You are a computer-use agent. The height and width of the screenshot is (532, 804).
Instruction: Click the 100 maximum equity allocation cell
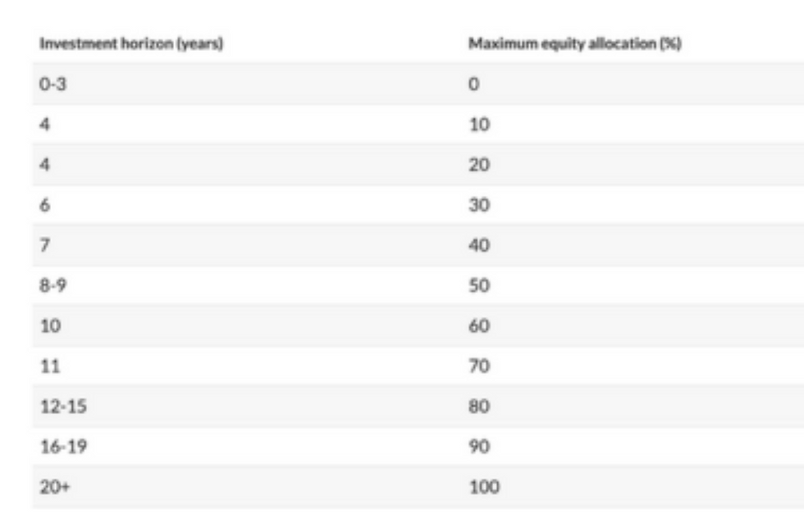[x=481, y=488]
